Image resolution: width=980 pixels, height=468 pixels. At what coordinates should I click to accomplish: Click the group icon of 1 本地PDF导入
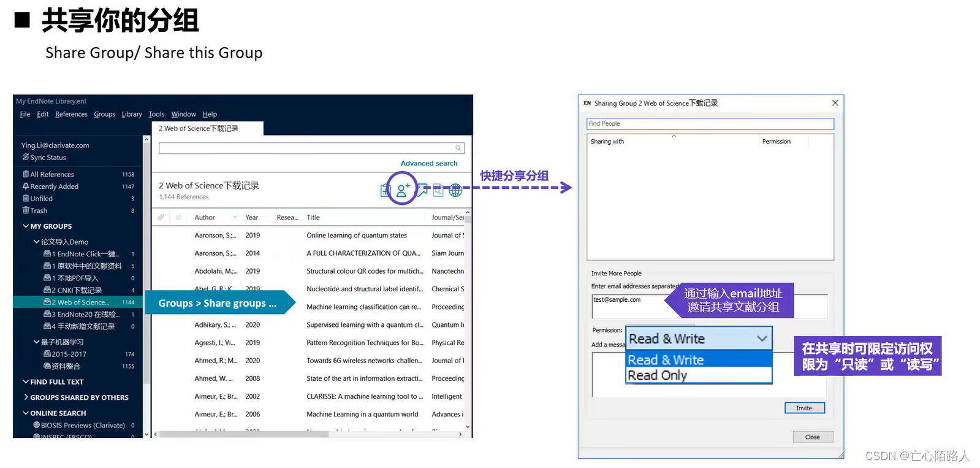[x=47, y=278]
